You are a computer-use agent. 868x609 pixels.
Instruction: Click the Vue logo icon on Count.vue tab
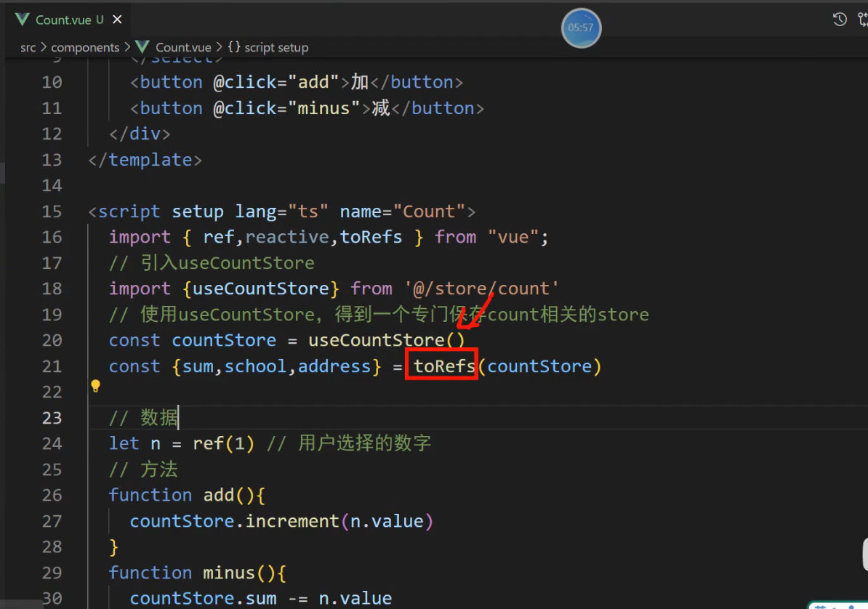coord(22,20)
